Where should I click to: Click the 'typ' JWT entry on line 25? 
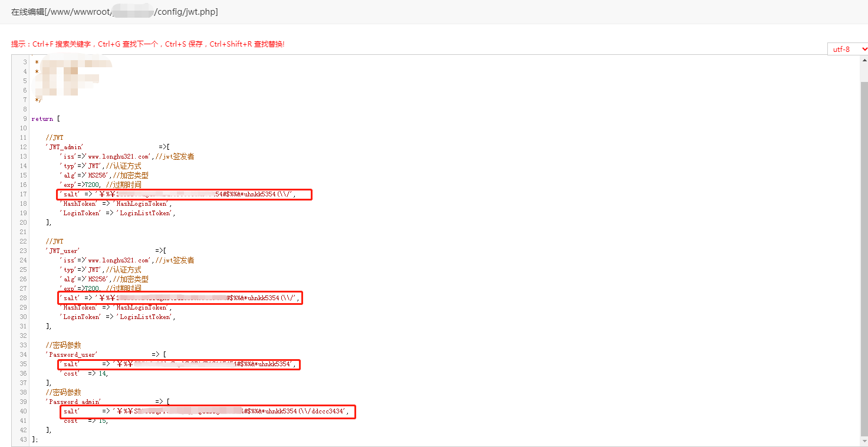click(100, 269)
